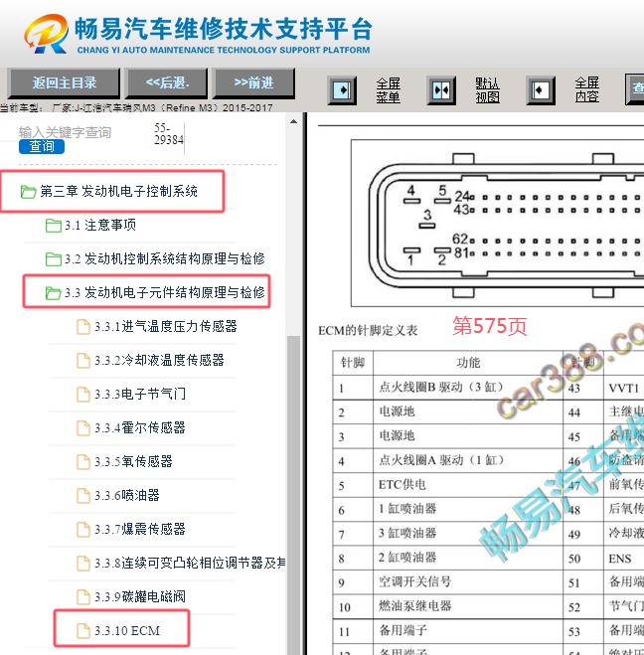Open 3.3.8连续可变凸轮相位调节器 page

point(190,564)
